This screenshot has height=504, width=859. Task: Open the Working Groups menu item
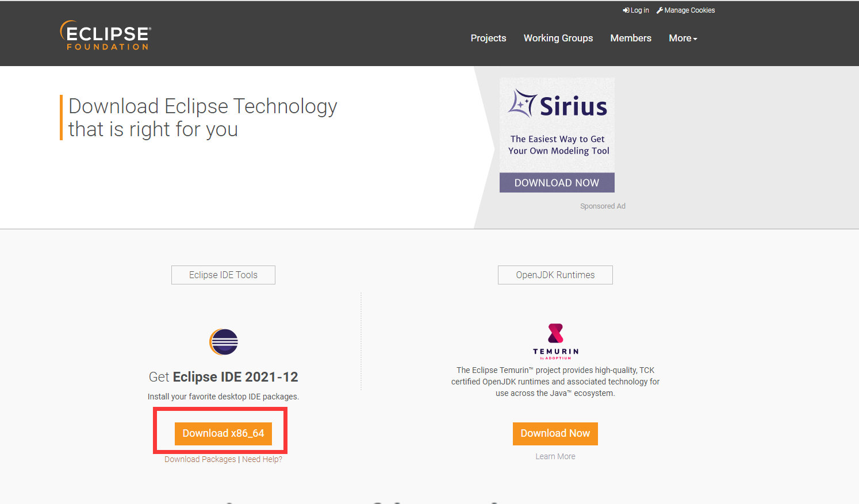[x=558, y=38]
